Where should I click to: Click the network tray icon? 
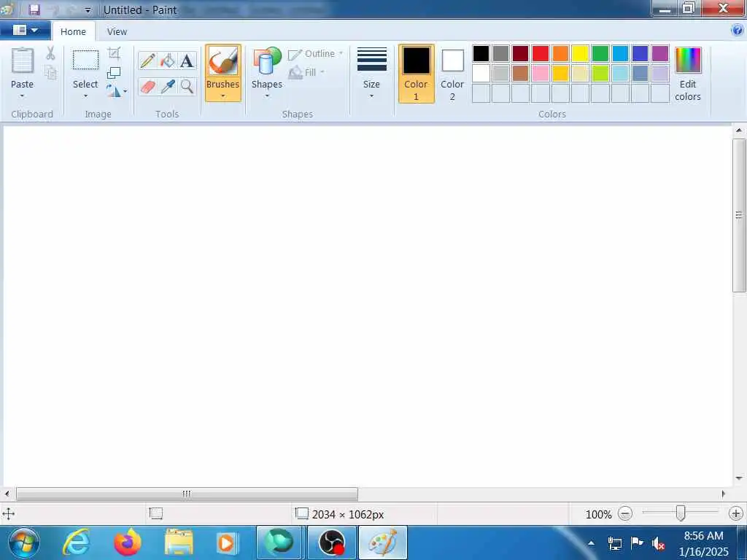pos(614,543)
